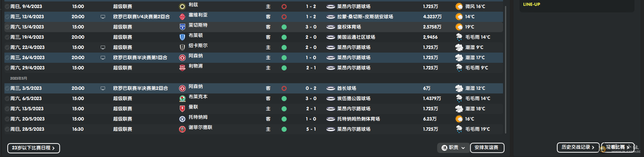Click the Leeds club badge icon

[182, 7]
